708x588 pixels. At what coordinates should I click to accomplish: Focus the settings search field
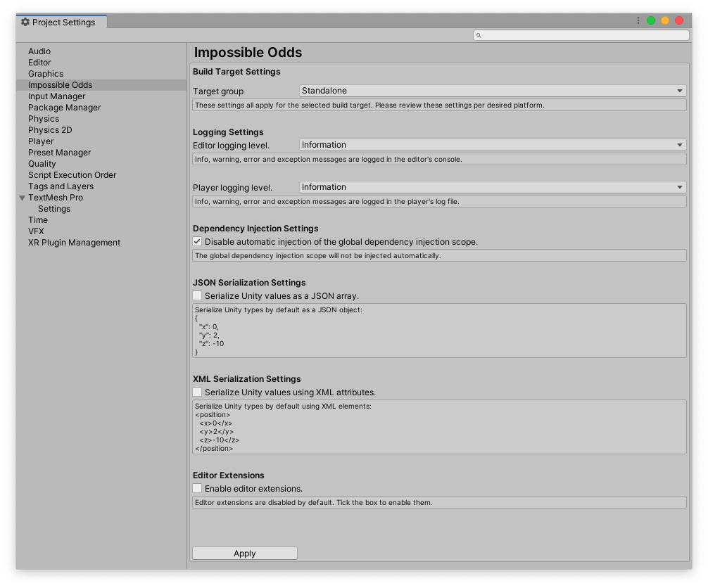point(581,35)
